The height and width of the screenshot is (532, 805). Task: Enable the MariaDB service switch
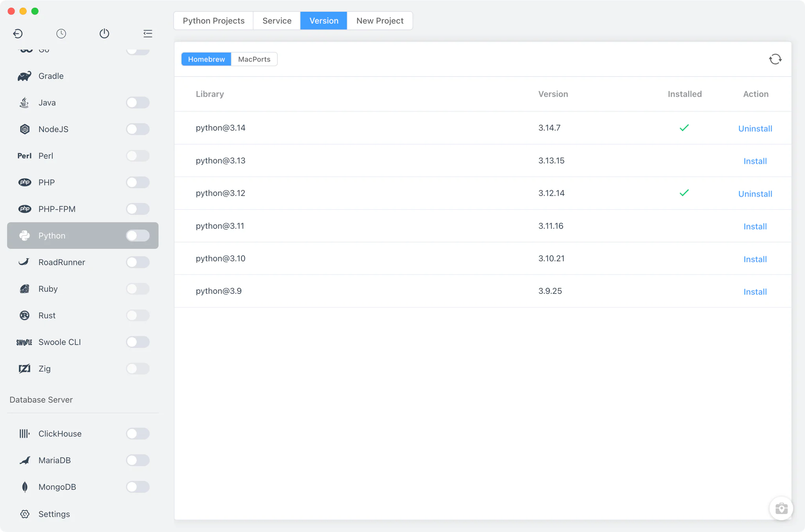pyautogui.click(x=138, y=460)
